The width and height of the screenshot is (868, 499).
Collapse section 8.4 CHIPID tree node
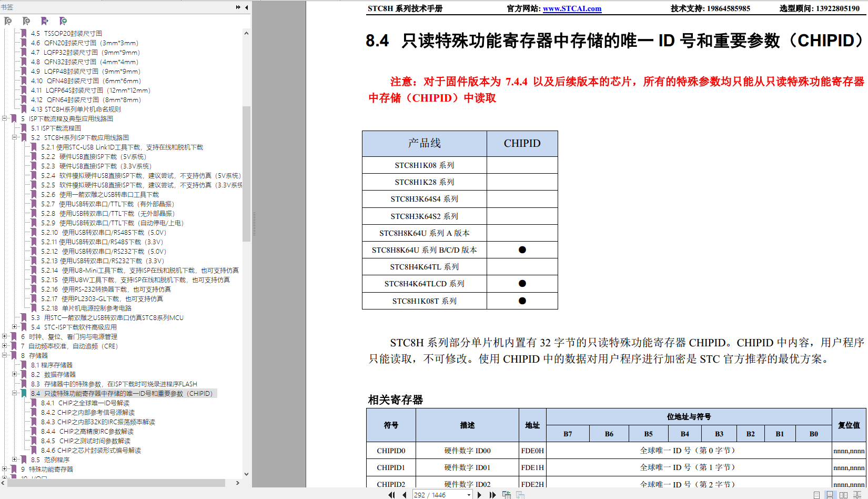(15, 393)
